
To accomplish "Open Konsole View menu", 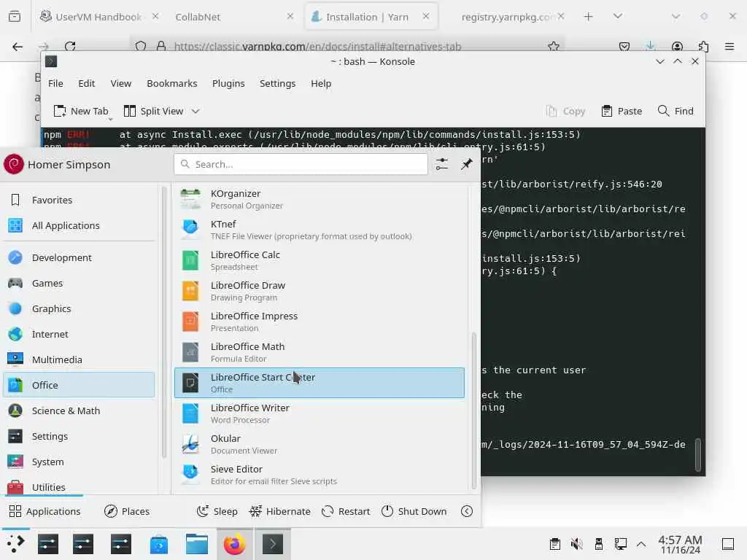I will coord(121,83).
